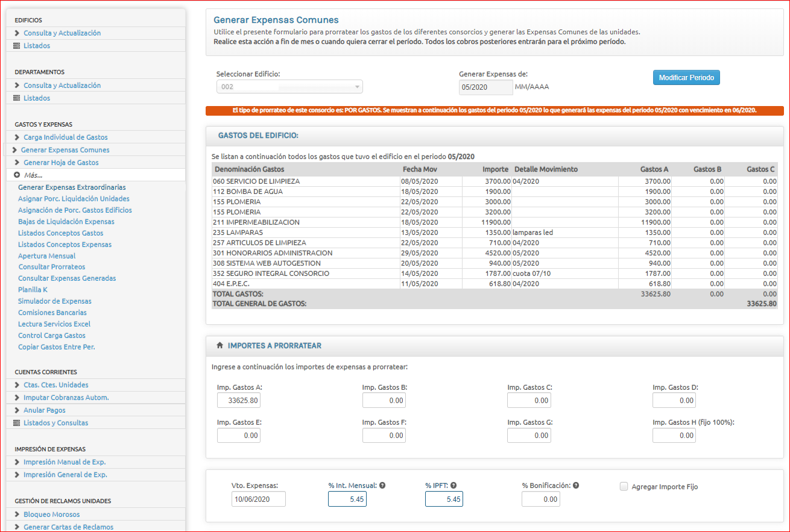Click the 235 LAMPARAS row
The image size is (790, 532).
(495, 233)
